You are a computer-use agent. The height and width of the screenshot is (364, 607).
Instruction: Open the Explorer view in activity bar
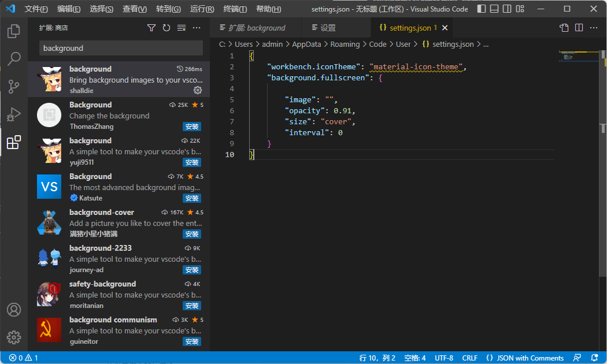(13, 31)
